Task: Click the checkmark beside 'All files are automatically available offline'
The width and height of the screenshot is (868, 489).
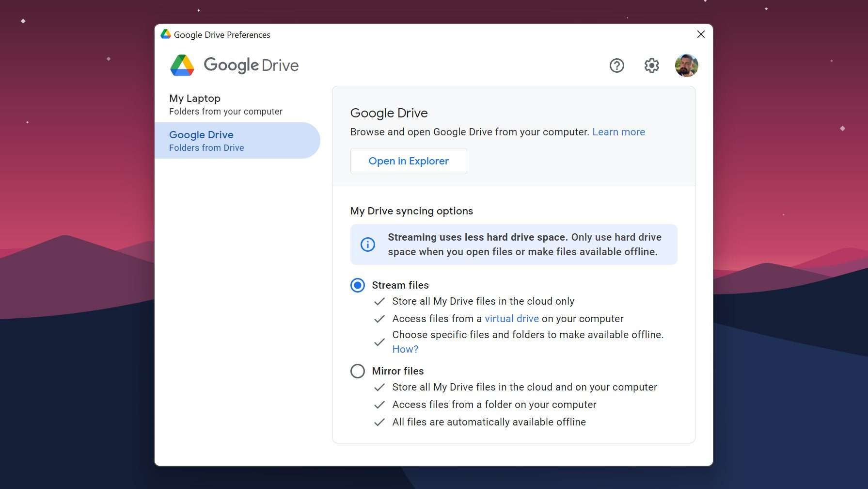Action: click(x=379, y=422)
